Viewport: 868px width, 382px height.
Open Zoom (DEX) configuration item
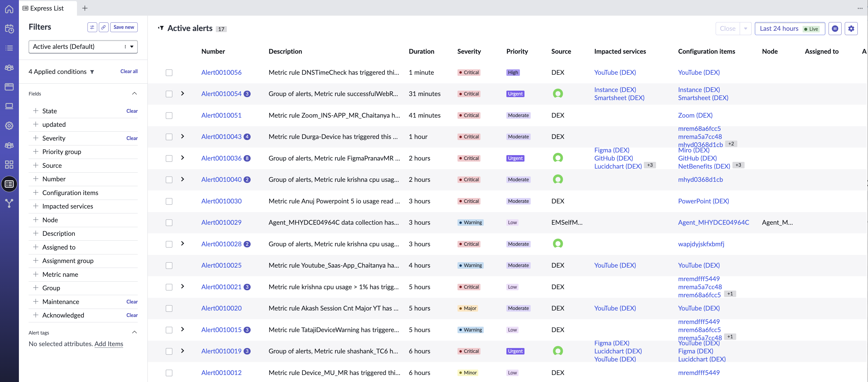pos(695,115)
